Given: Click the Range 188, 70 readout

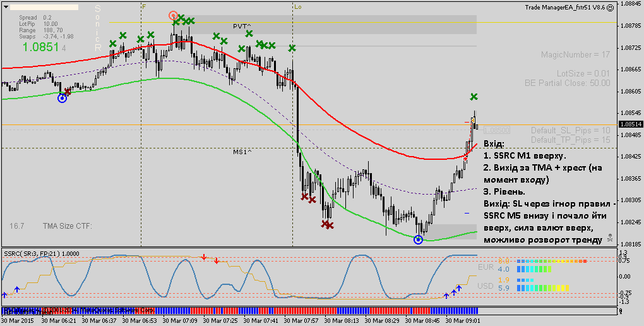Looking at the screenshot, I should coord(40,30).
